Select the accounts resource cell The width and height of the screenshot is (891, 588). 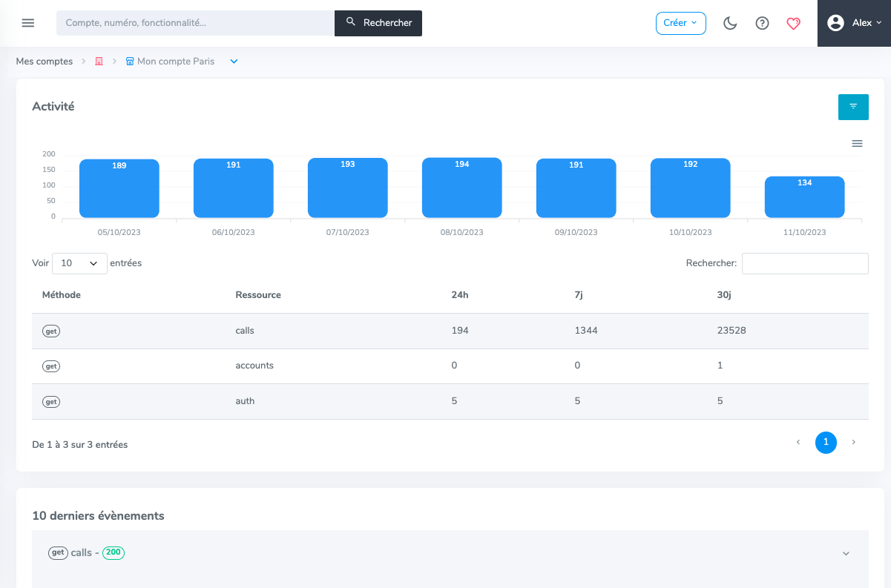[254, 366]
